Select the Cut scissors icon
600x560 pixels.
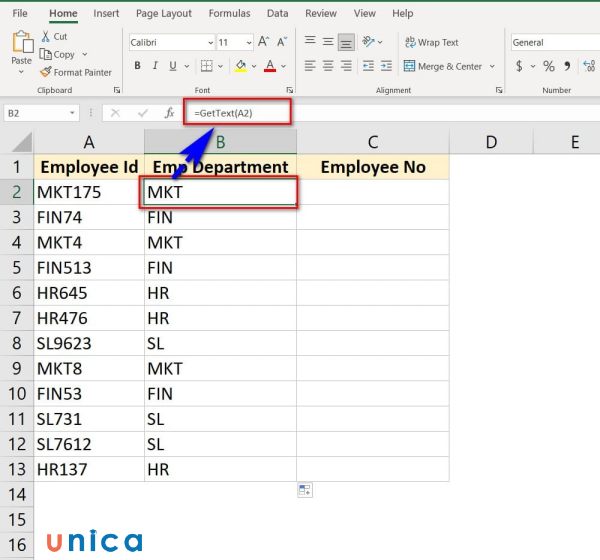pos(46,37)
